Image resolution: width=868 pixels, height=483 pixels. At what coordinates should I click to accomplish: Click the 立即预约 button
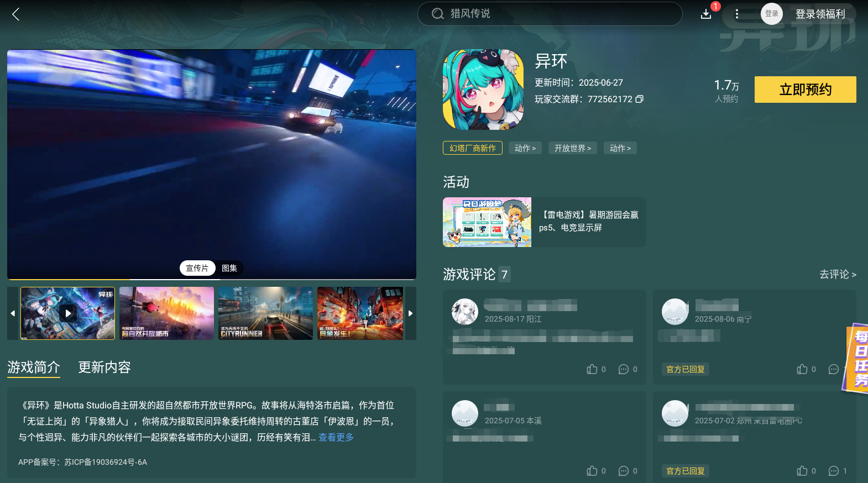806,90
